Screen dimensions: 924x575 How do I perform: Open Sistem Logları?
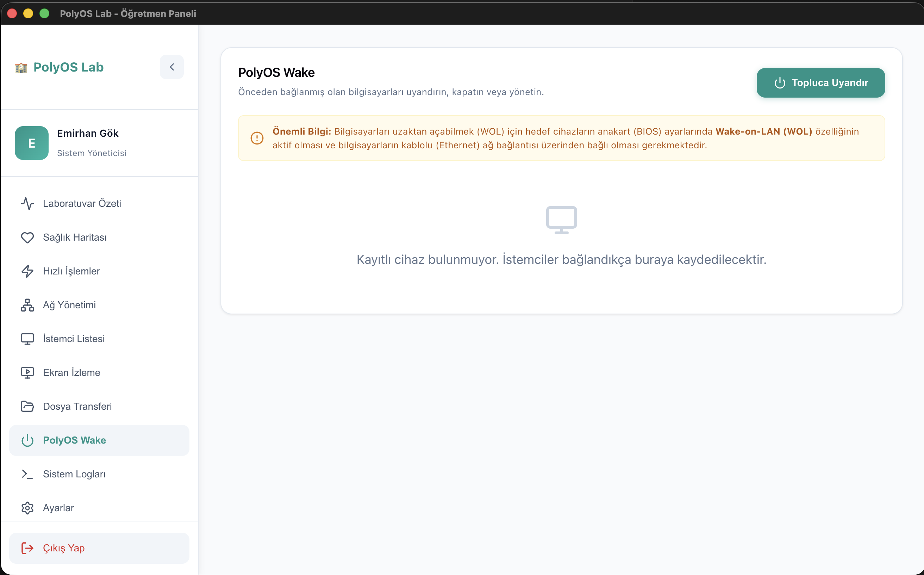coord(99,474)
